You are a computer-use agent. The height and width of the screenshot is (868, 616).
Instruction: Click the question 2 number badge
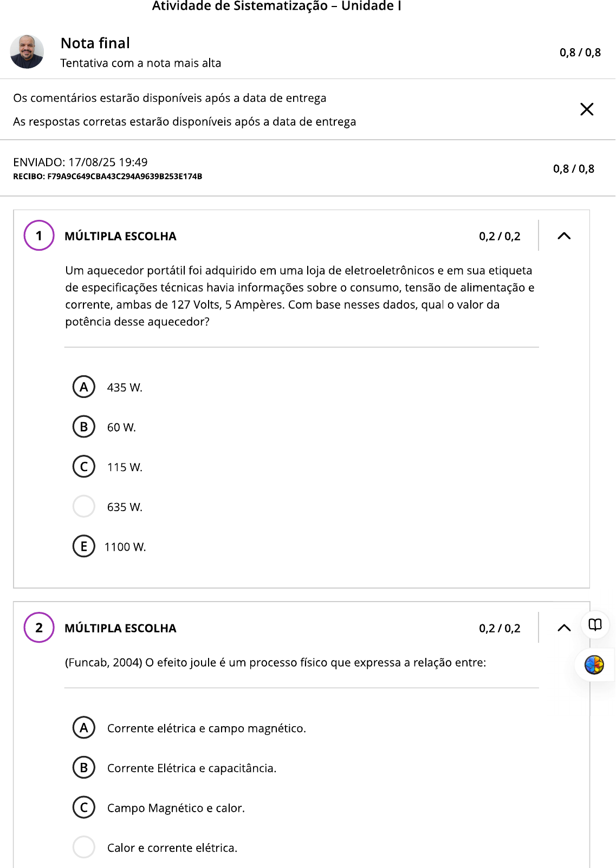(x=39, y=628)
